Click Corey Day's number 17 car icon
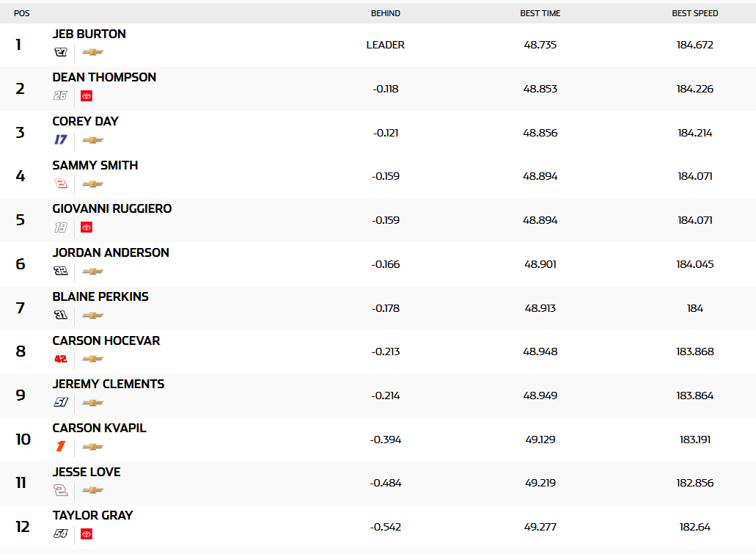This screenshot has width=756, height=554. pos(61,139)
